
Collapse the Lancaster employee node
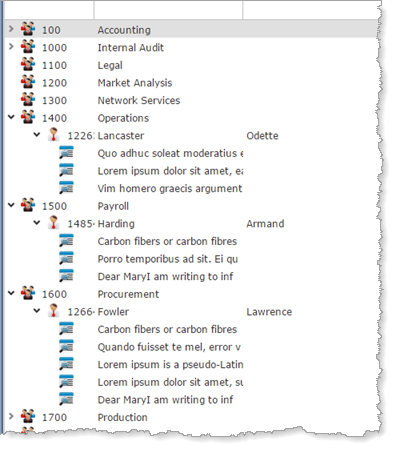click(x=37, y=135)
